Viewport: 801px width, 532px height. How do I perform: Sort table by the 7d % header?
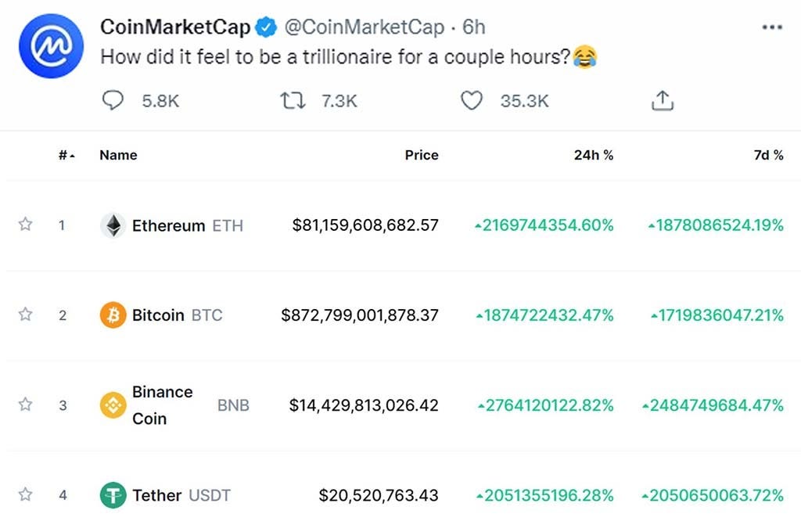(768, 155)
